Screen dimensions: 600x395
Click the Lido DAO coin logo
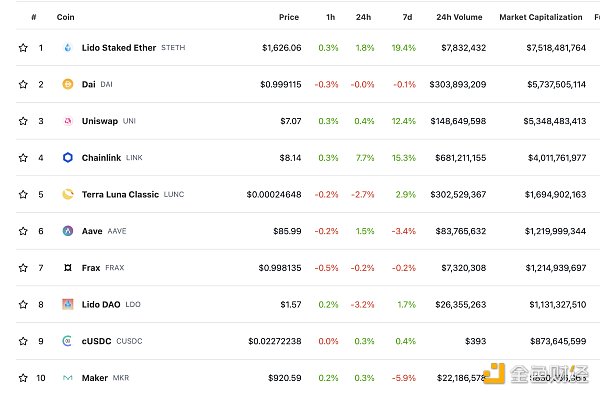pos(68,304)
